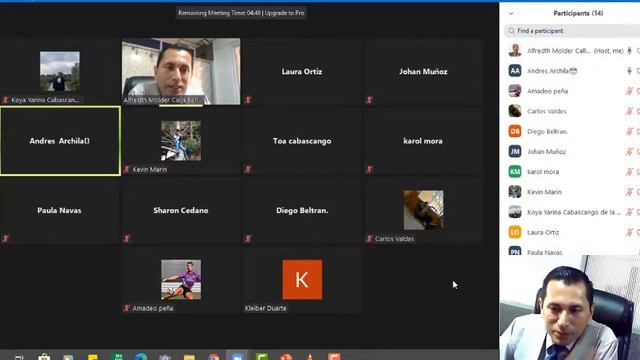Select Alfredth Molder live video tile

tap(181, 71)
